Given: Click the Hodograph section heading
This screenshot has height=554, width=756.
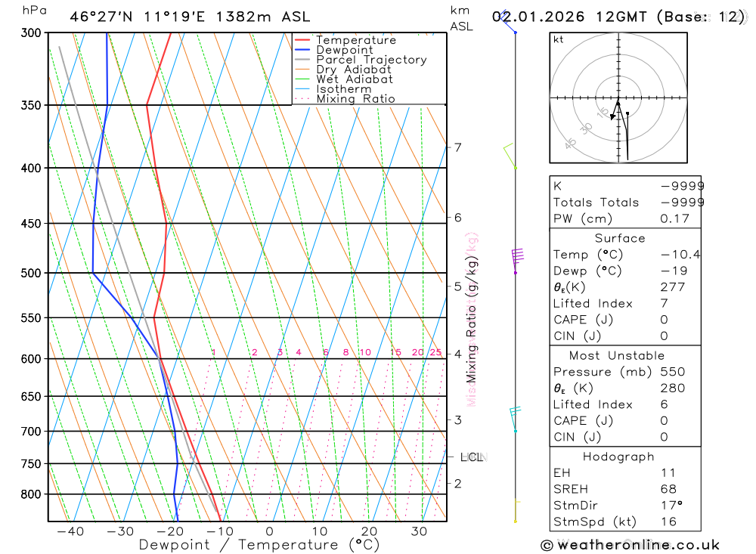Looking at the screenshot, I should pos(618,457).
